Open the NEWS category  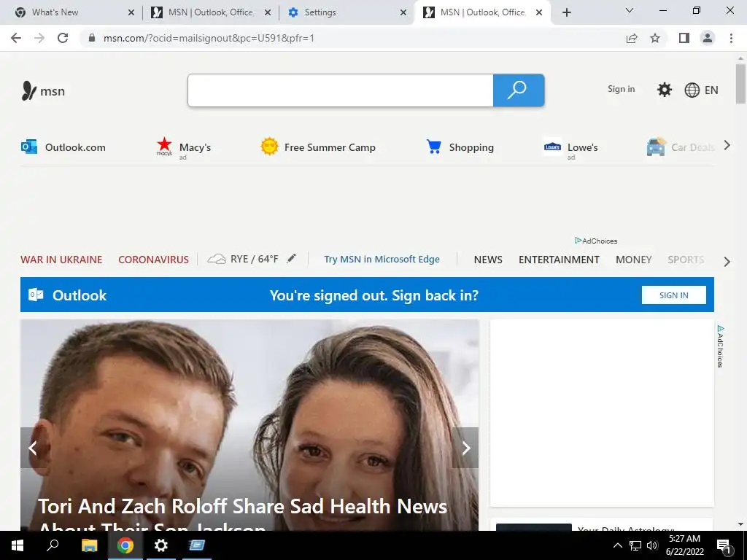(x=488, y=260)
